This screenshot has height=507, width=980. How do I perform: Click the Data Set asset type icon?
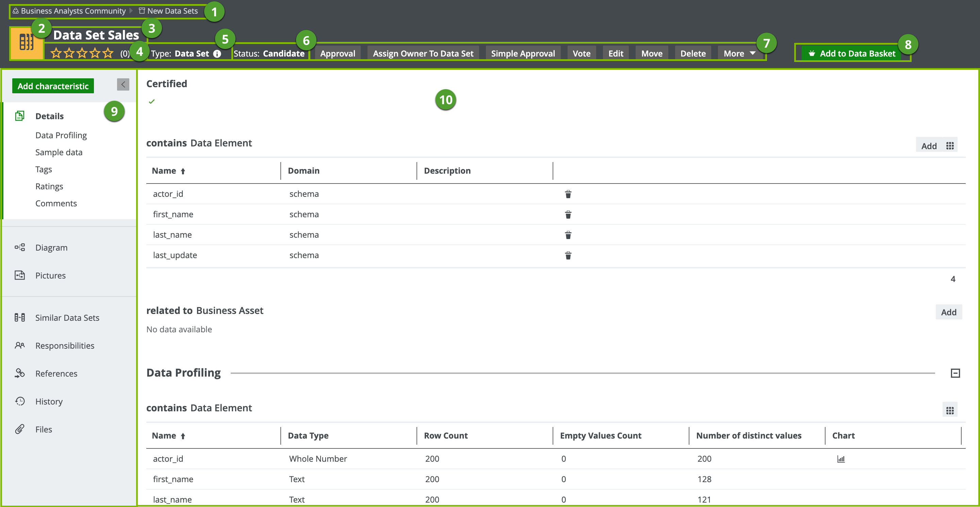tap(26, 43)
